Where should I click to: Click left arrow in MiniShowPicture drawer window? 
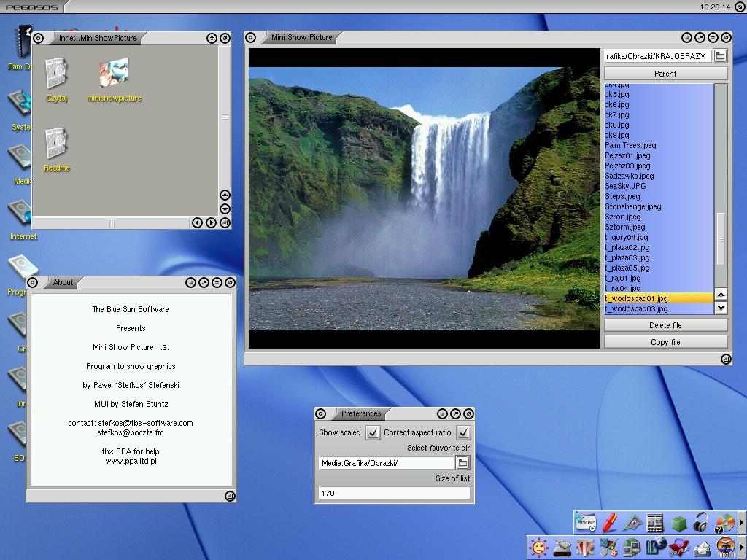point(197,222)
